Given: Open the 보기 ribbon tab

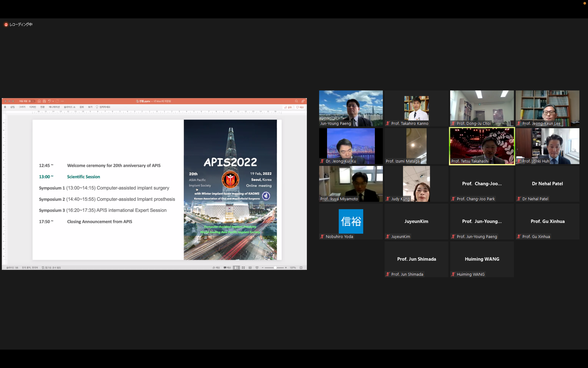Looking at the screenshot, I should [x=90, y=107].
